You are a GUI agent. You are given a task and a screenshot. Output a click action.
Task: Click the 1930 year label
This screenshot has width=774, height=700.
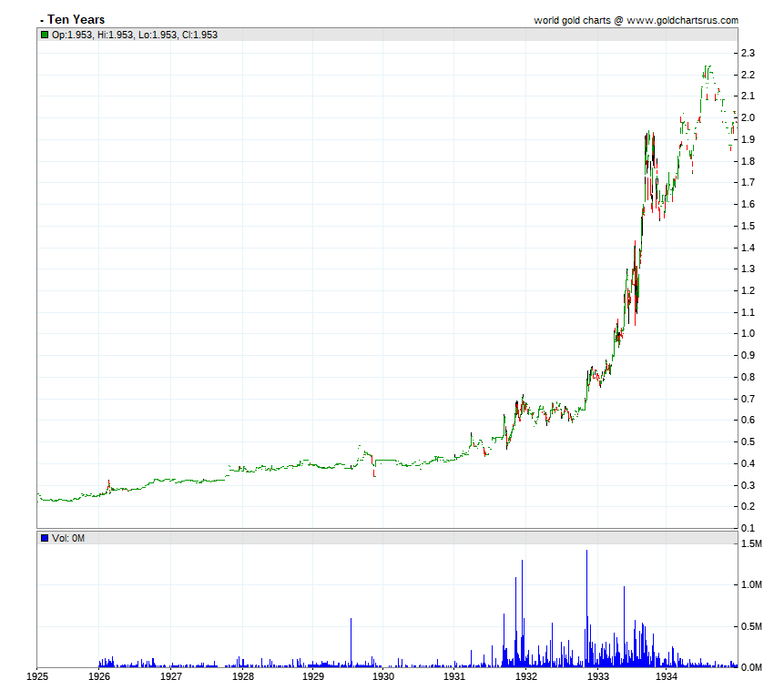383,676
